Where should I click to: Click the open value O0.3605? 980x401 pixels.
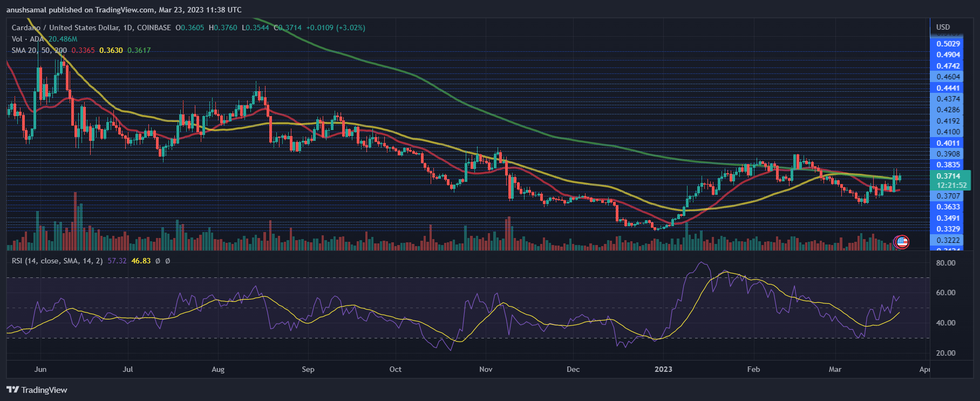click(190, 28)
